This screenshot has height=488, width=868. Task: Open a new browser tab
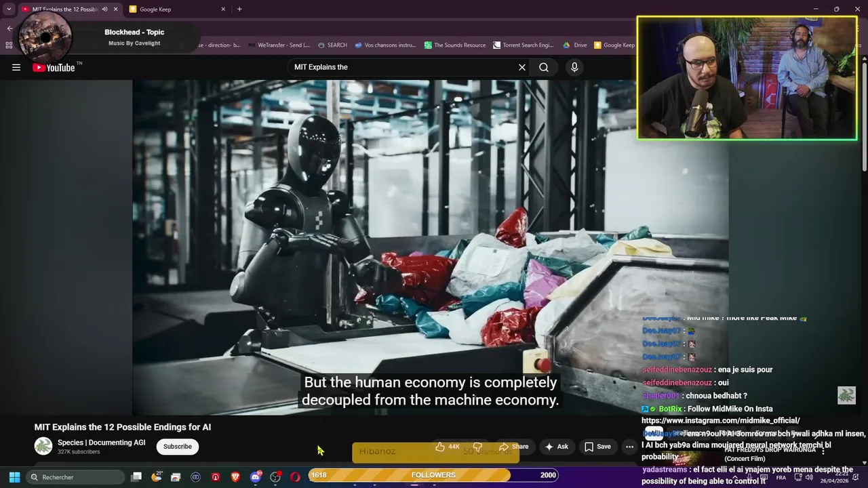click(239, 9)
